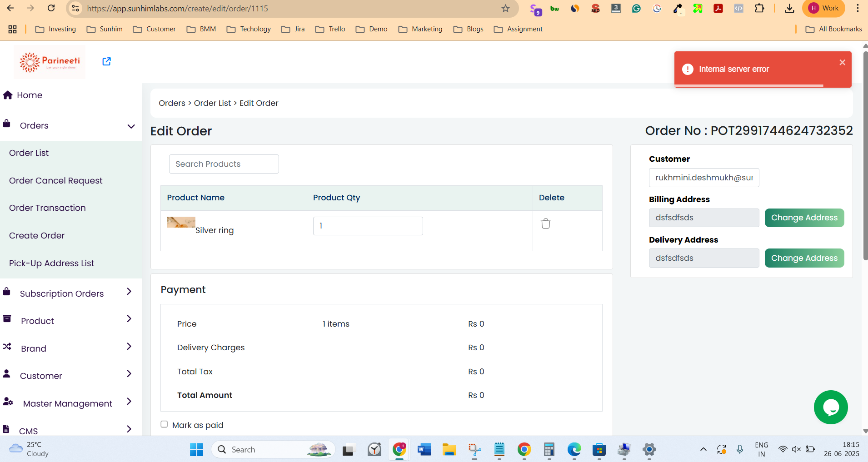Open browser downloads icon
Screen dimensions: 868x462
(x=790, y=8)
